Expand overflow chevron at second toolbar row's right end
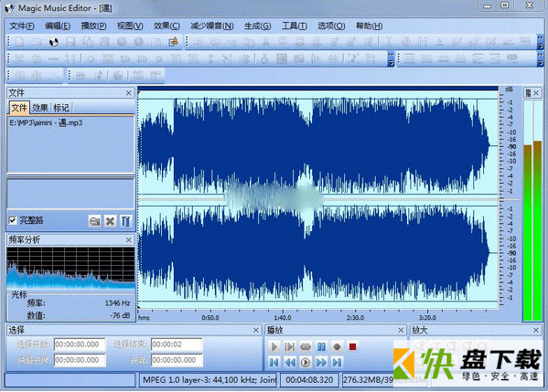This screenshot has width=548, height=392. point(541,58)
